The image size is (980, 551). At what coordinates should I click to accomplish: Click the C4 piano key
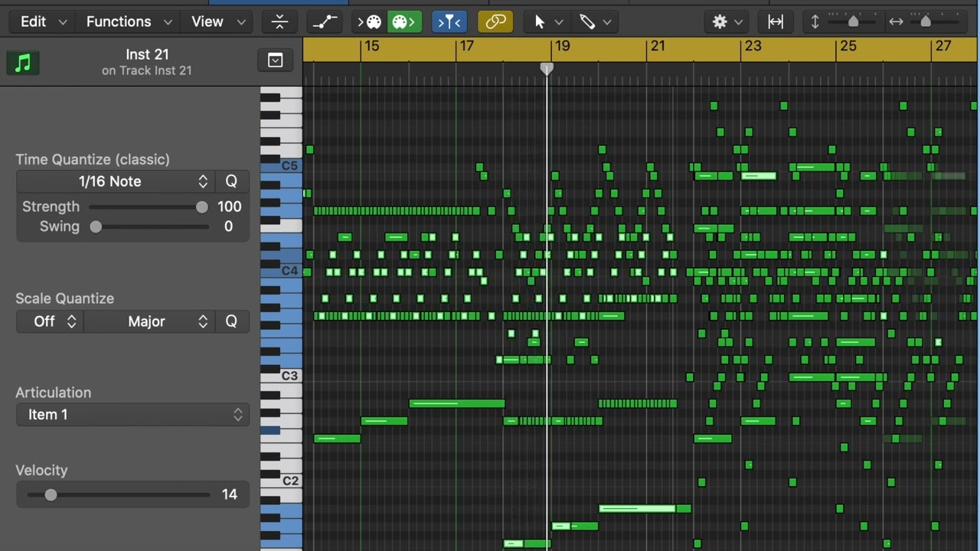281,271
